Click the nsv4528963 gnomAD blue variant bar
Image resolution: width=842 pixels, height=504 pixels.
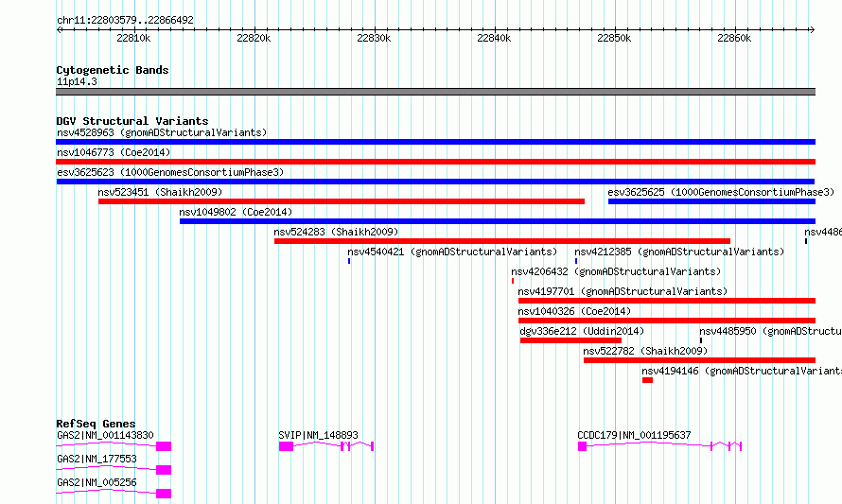(435, 142)
